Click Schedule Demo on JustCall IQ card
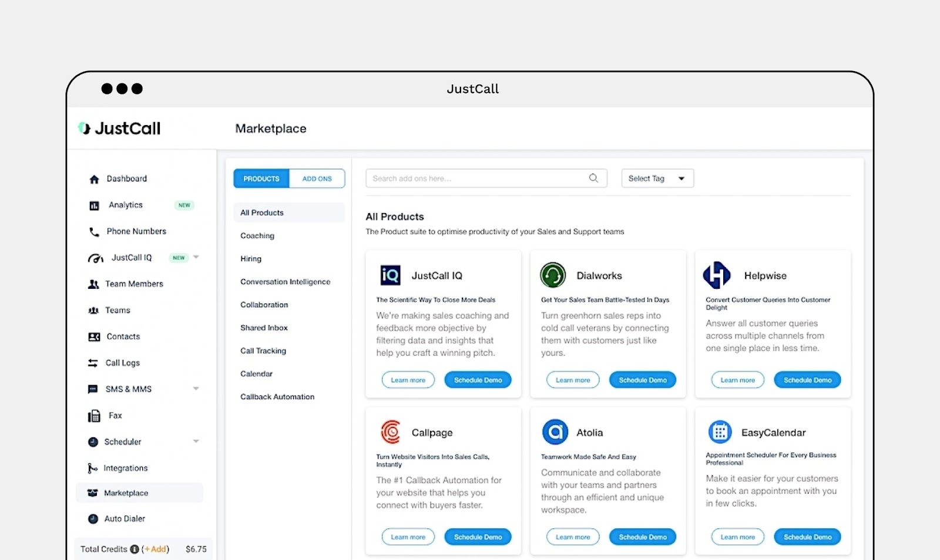This screenshot has width=940, height=560. click(478, 380)
